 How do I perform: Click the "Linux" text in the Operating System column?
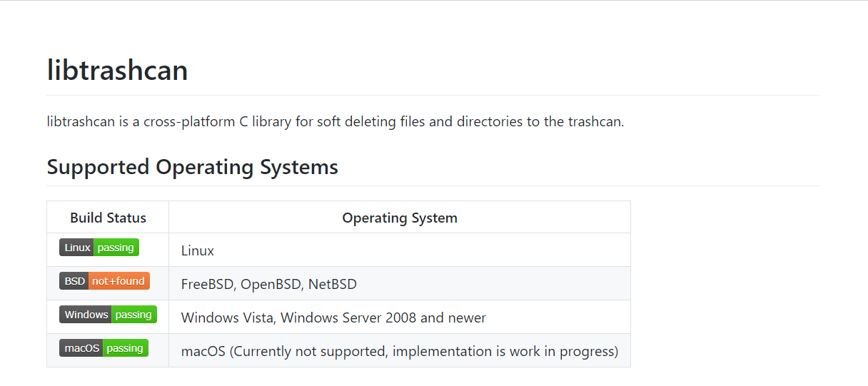tap(198, 250)
